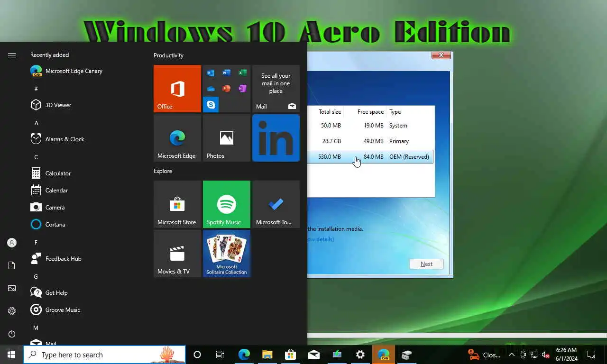The height and width of the screenshot is (364, 607).
Task: Expand the Start menu hamburger icon
Action: [x=12, y=55]
